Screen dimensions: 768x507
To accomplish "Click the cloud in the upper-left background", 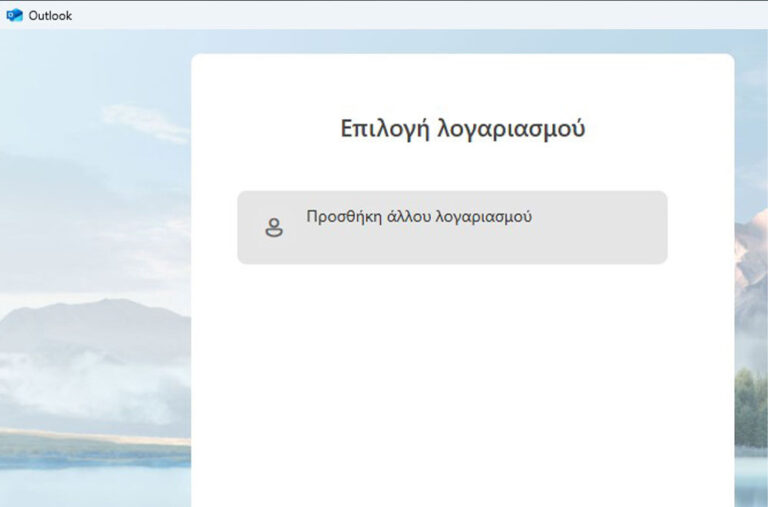I will (x=145, y=122).
